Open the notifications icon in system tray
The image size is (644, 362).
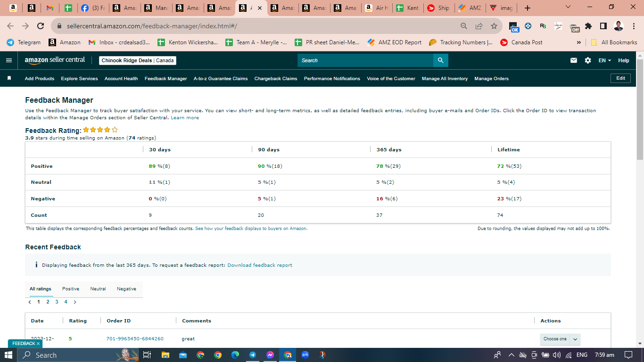[628, 355]
